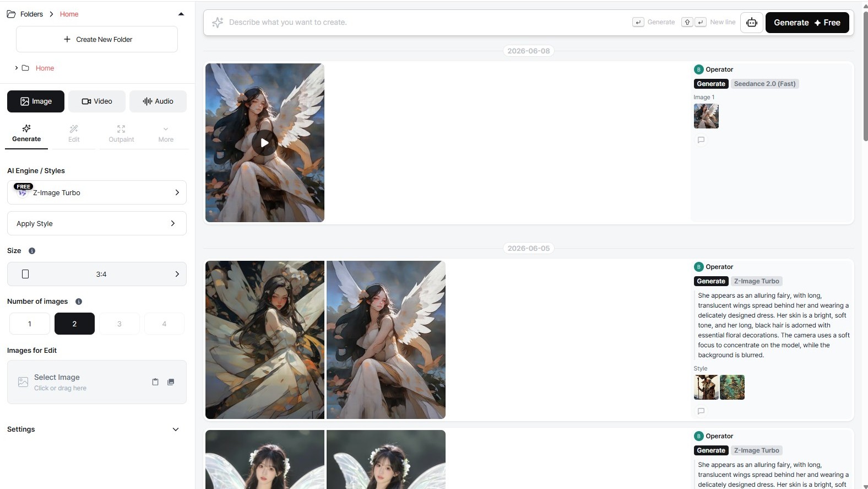Click the portrait orientation icon beside 3:4
This screenshot has height=489, width=868.
25,274
